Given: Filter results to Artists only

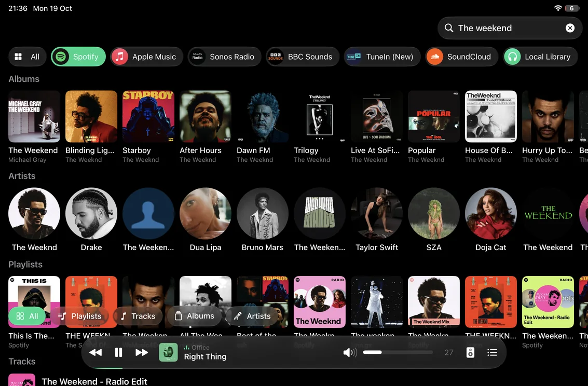Looking at the screenshot, I should click(x=252, y=316).
